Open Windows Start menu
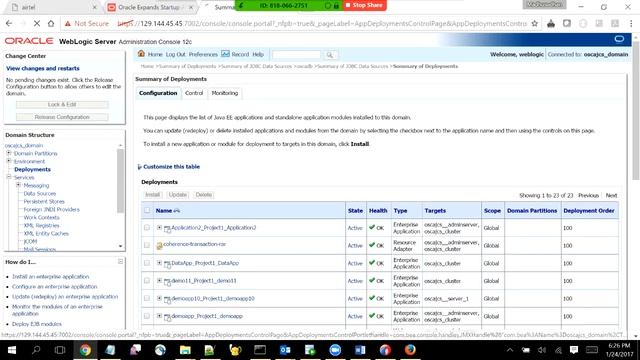640x360 pixels. [11, 350]
